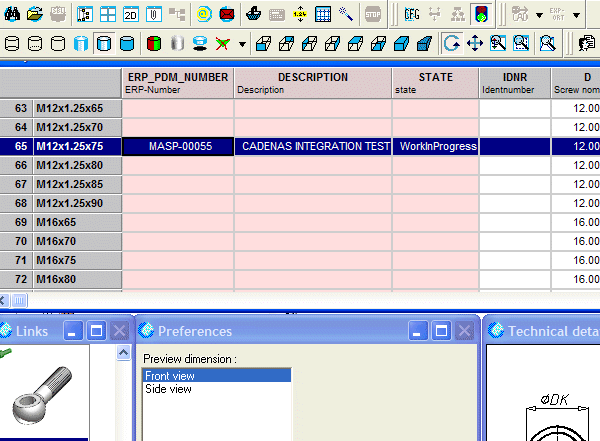Click the zoom-to-fit magnifier icon
The width and height of the screenshot is (600, 441).
(x=548, y=43)
